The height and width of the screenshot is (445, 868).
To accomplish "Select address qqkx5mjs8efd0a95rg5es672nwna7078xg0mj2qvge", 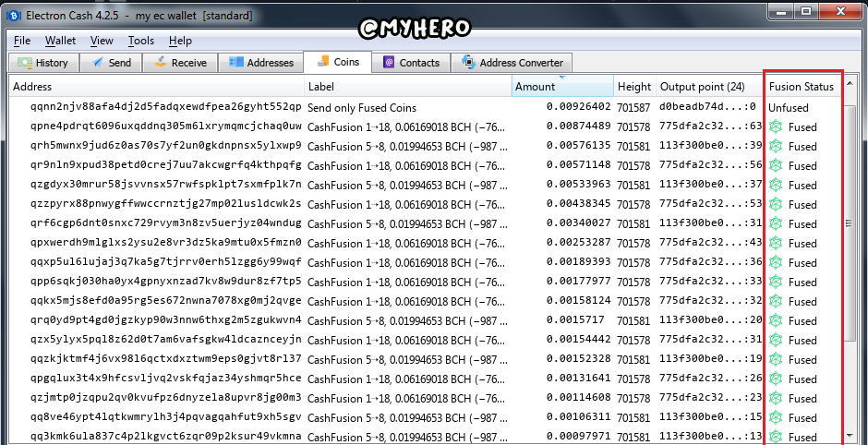I will click(166, 301).
